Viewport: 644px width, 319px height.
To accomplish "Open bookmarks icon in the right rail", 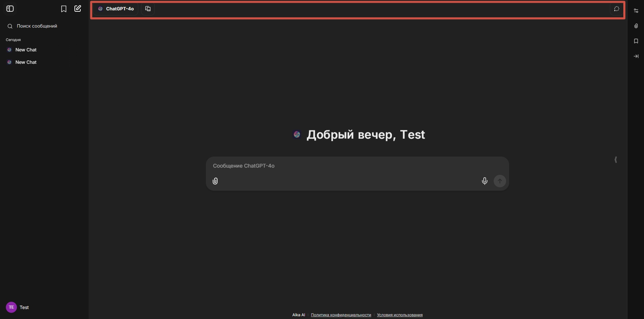I will pos(636,41).
